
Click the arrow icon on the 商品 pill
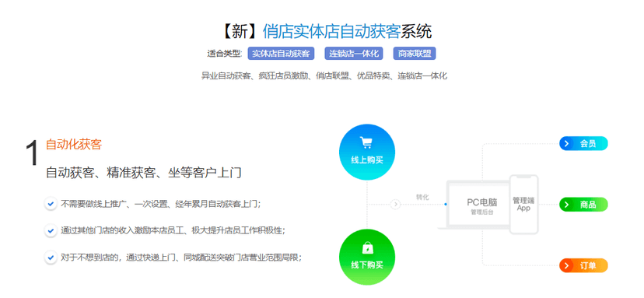567,205
